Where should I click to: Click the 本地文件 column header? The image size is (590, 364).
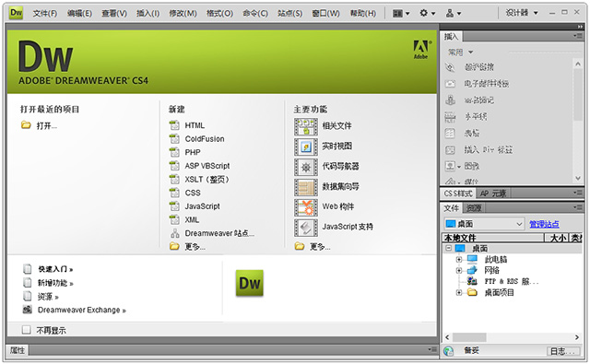pyautogui.click(x=493, y=238)
